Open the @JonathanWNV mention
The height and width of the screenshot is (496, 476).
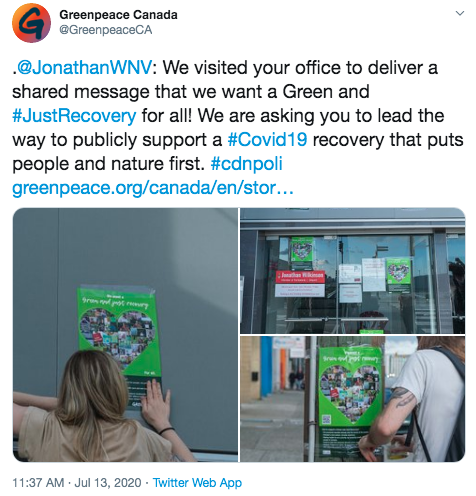pyautogui.click(x=85, y=68)
